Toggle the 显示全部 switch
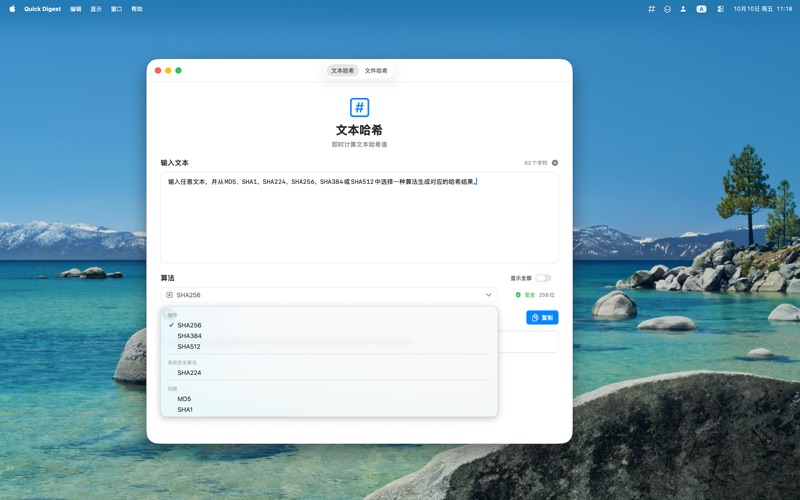Image resolution: width=800 pixels, height=500 pixels. 543,278
